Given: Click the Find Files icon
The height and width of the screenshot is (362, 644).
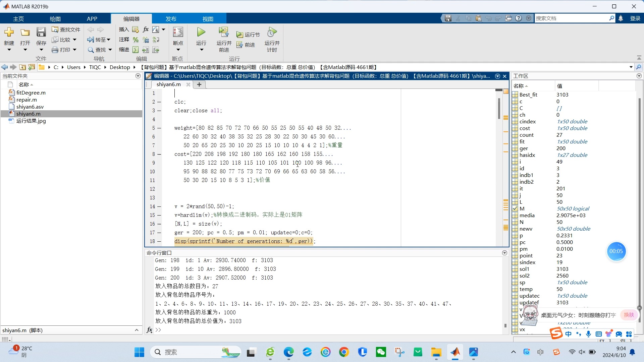Looking at the screenshot, I should click(55, 29).
